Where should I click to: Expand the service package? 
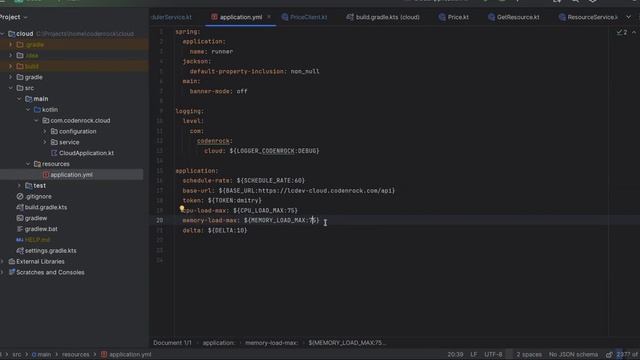[x=45, y=142]
